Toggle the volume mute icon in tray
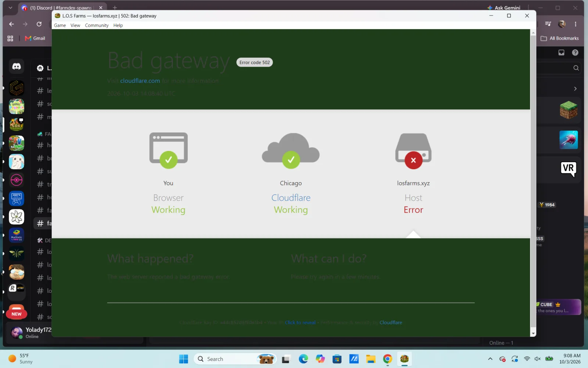The height and width of the screenshot is (368, 588). (538, 359)
